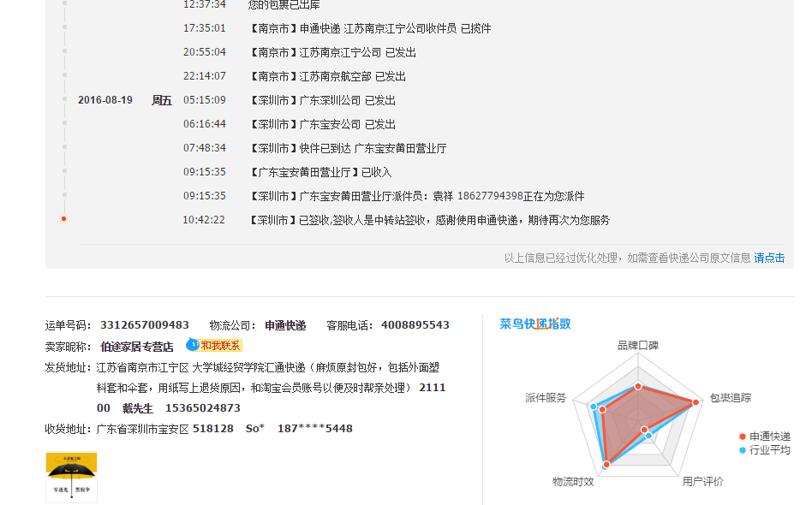This screenshot has width=812, height=505.
Task: Click the blue data point near 用户评价
Action: (x=649, y=436)
